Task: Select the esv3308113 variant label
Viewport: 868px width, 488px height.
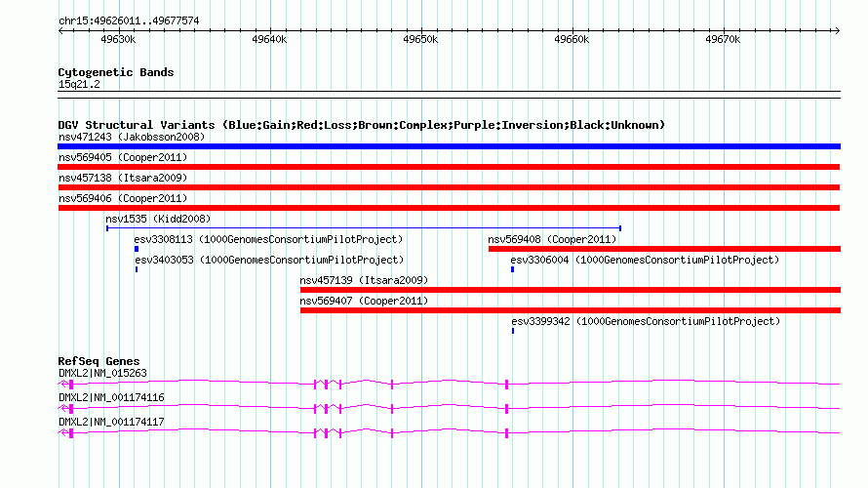Action: [x=268, y=239]
